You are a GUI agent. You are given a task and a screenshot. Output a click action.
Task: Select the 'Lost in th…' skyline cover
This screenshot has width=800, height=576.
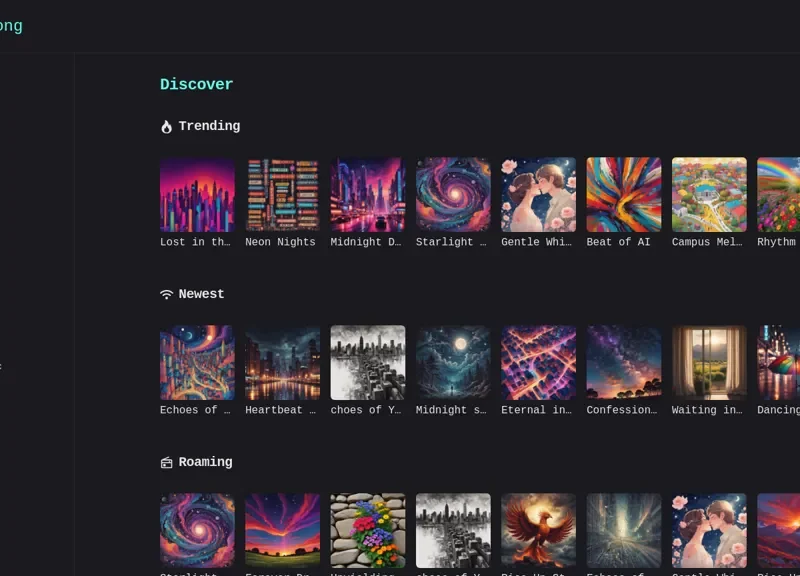pos(197,194)
